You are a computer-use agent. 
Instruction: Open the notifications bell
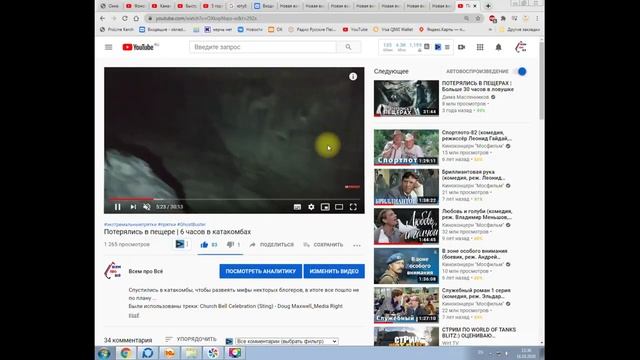(498, 47)
